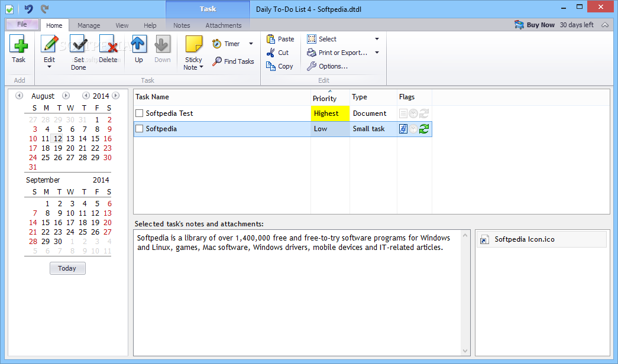Sort by Type column header
This screenshot has width=618, height=364.
[x=373, y=97]
